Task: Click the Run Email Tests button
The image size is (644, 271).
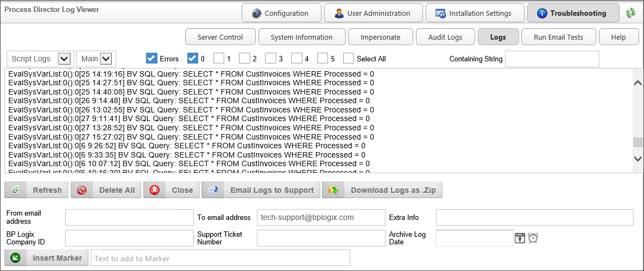Action: pyautogui.click(x=558, y=37)
